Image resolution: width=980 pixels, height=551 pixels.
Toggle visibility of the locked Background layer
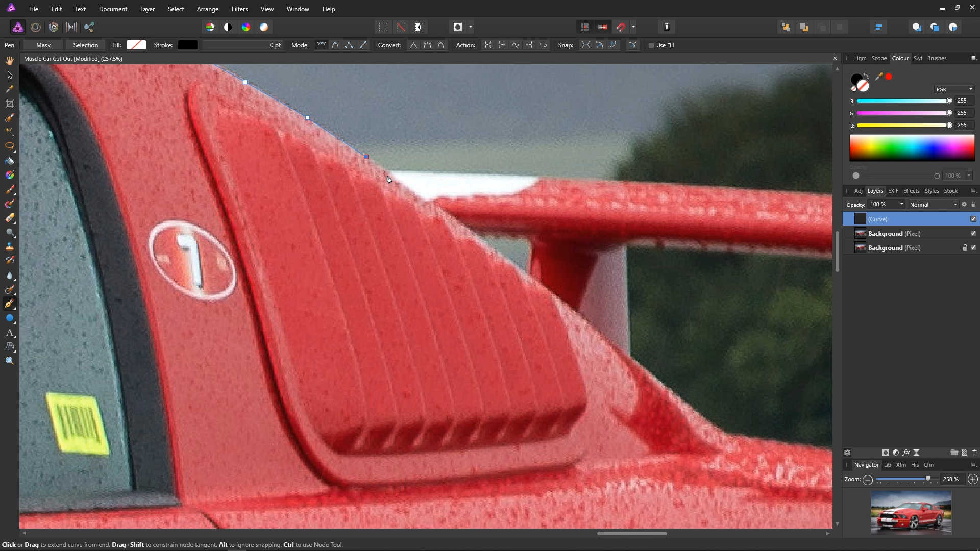(x=973, y=248)
